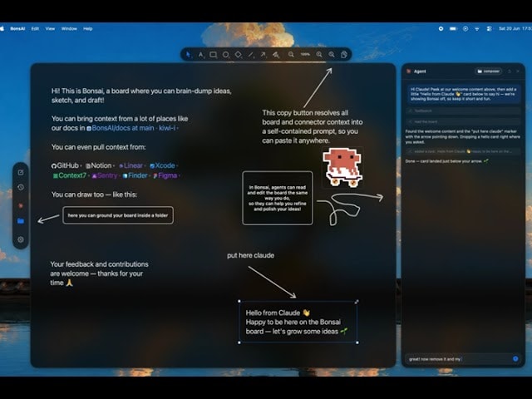Select the 'agents can read and edit' card

pyautogui.click(x=277, y=198)
